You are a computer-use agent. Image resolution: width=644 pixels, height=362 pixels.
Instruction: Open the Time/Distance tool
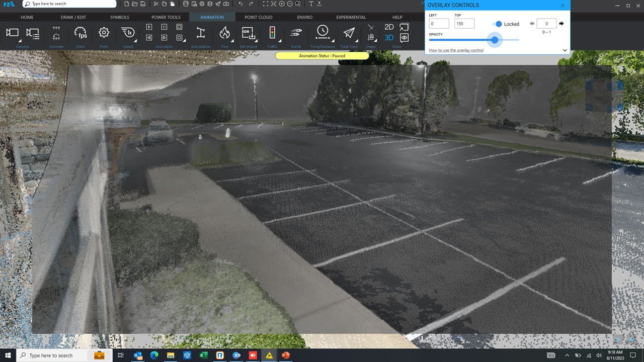(x=323, y=33)
